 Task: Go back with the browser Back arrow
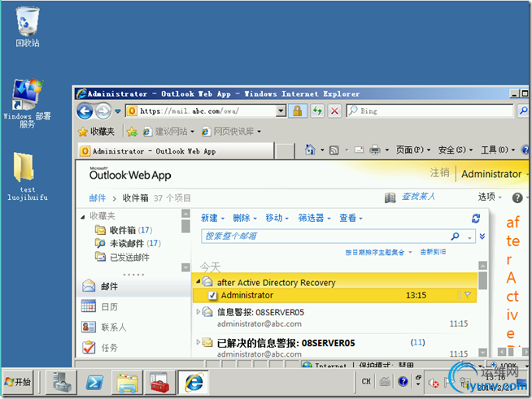85,111
